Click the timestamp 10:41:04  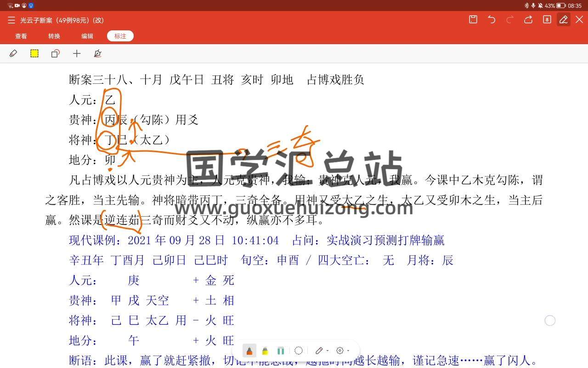tap(255, 240)
